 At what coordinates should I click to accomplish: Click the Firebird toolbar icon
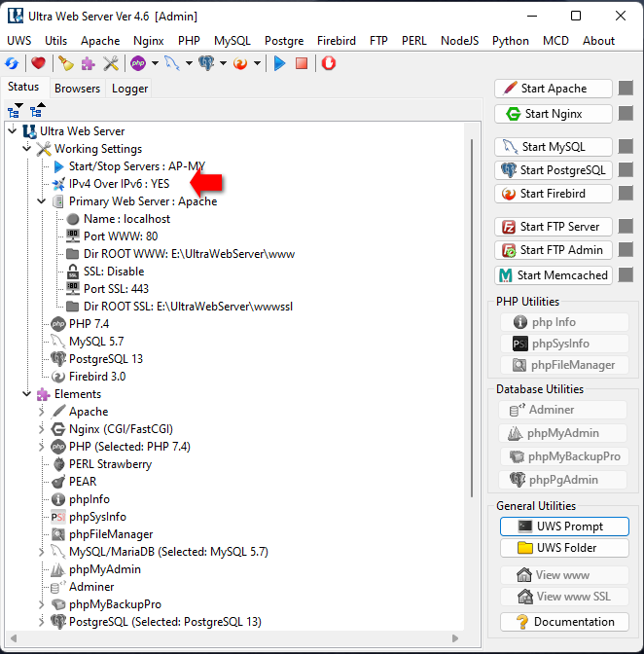(x=240, y=63)
